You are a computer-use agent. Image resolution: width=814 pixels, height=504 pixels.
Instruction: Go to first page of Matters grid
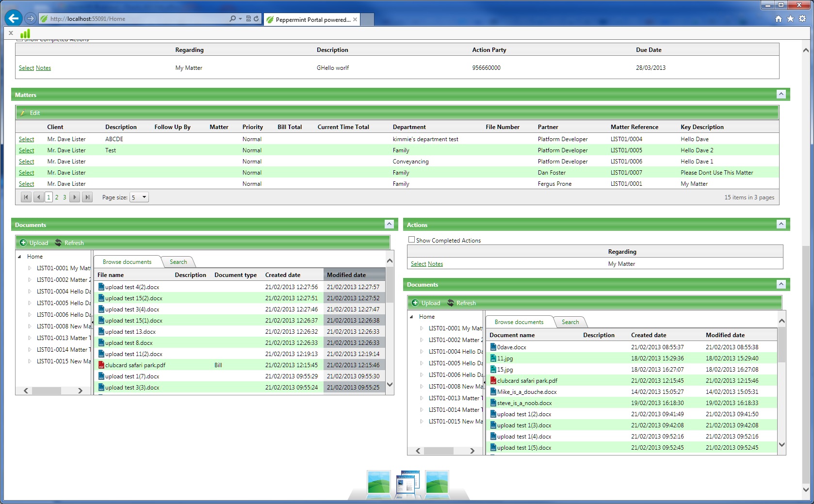(x=26, y=197)
